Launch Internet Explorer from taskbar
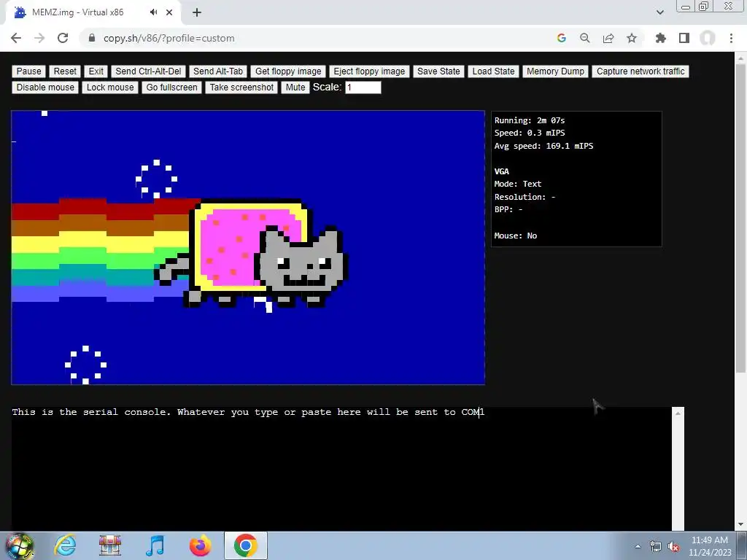Image resolution: width=747 pixels, height=560 pixels. (65, 545)
